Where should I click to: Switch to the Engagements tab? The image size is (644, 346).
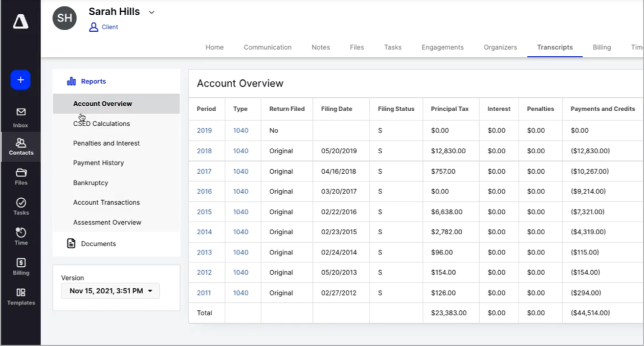pyautogui.click(x=443, y=47)
